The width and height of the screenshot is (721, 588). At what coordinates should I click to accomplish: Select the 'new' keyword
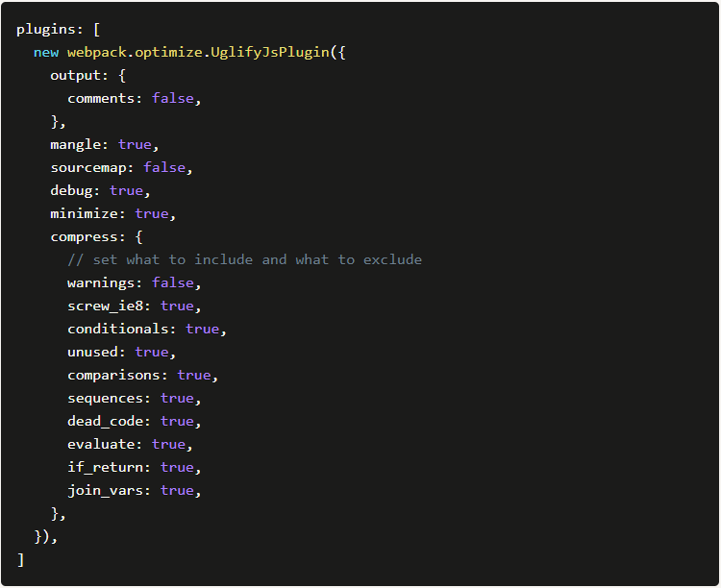[x=46, y=53]
